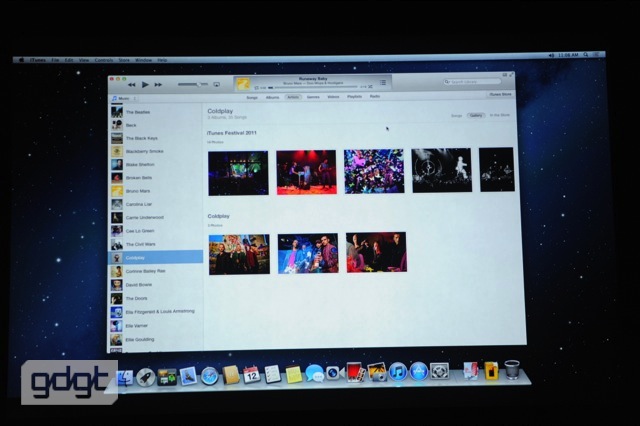Image resolution: width=640 pixels, height=426 pixels.
Task: Click the full screen arrows icon
Action: tap(511, 74)
